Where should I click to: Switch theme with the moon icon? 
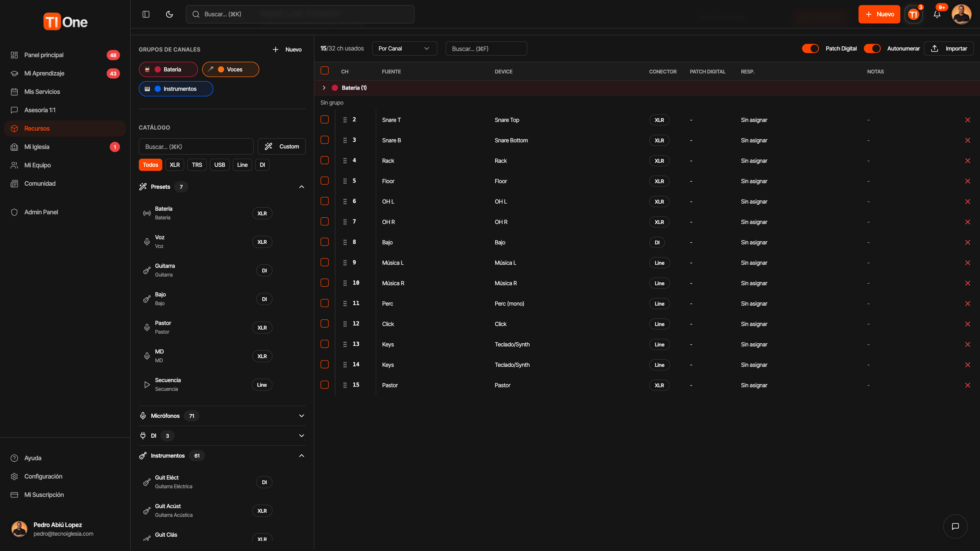point(169,14)
